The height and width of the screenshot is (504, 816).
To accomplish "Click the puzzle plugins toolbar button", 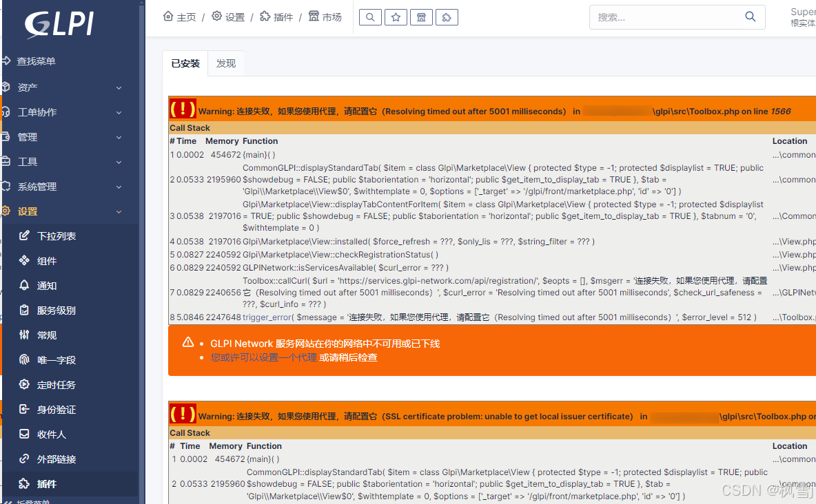I will (x=447, y=17).
